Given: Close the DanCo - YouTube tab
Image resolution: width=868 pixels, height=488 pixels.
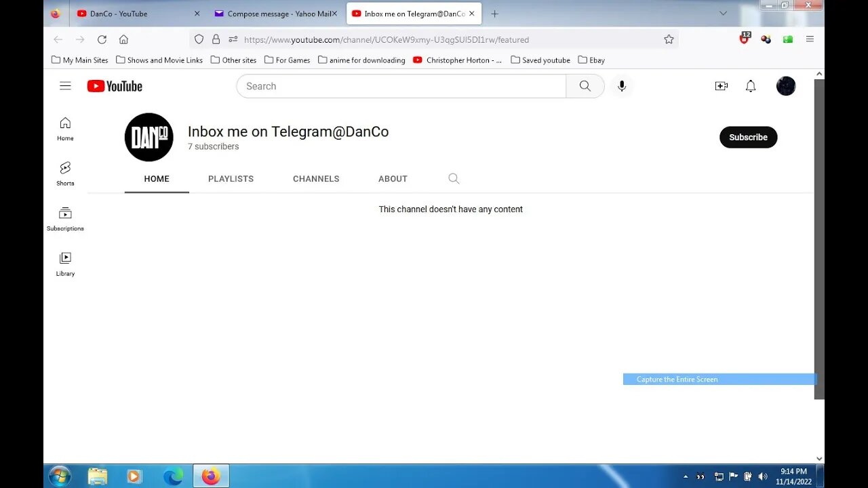Looking at the screenshot, I should coord(197,14).
